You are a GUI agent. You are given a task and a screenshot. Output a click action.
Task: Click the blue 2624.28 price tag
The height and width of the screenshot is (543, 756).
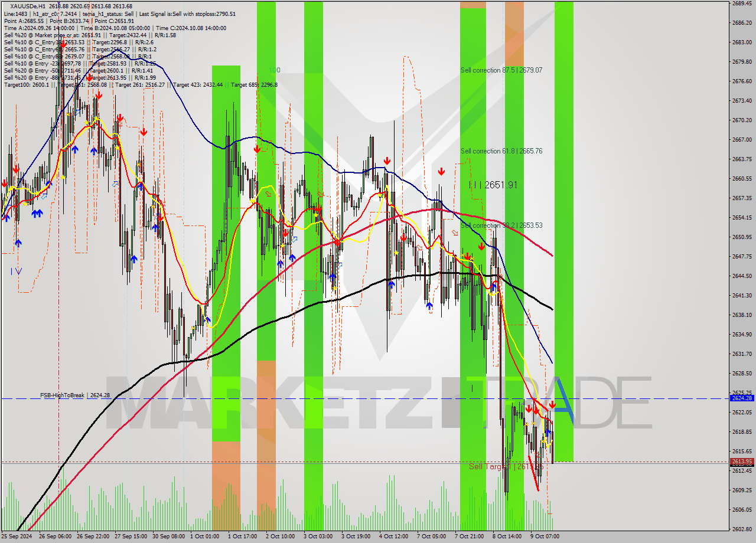tap(741, 398)
